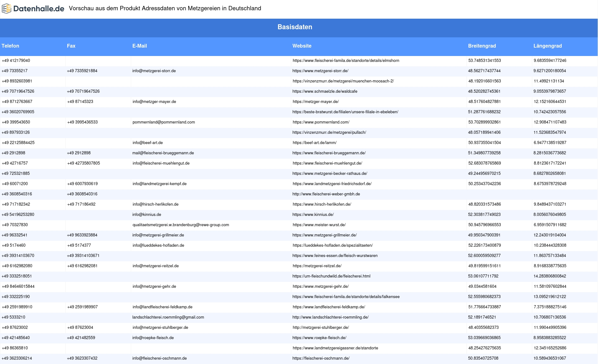Click email mail@fleischerei-brueggemann.de

click(x=163, y=153)
